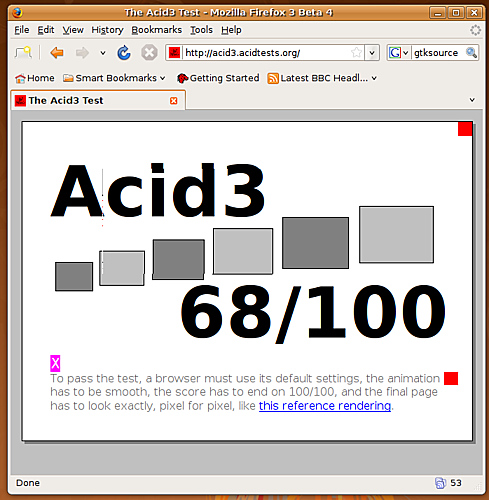Open the Edit menu
The width and height of the screenshot is (489, 500).
pos(46,30)
